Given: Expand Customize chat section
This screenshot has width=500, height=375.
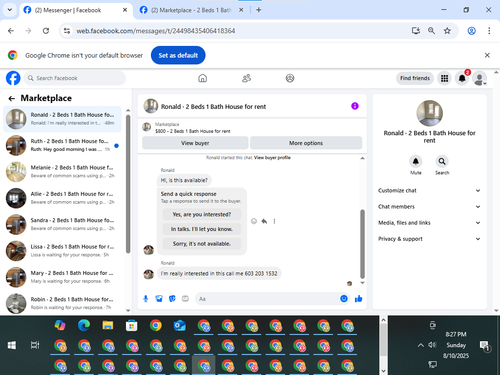Looking at the screenshot, I should point(429,190).
